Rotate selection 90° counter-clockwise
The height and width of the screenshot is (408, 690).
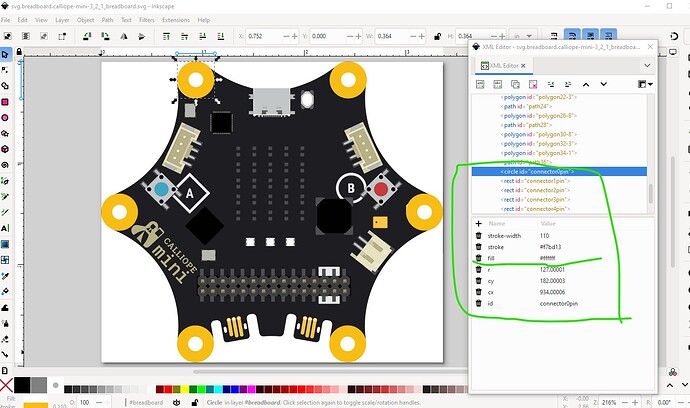(87, 36)
